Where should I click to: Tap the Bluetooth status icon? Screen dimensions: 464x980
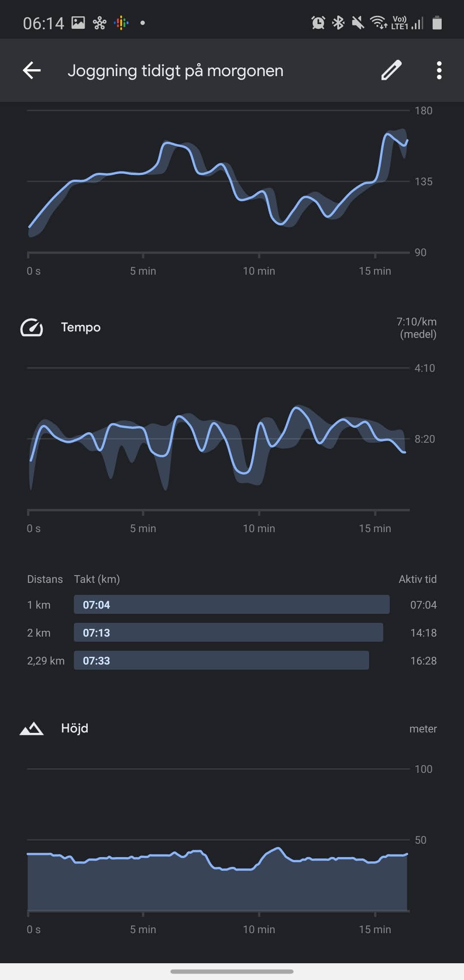click(x=339, y=23)
